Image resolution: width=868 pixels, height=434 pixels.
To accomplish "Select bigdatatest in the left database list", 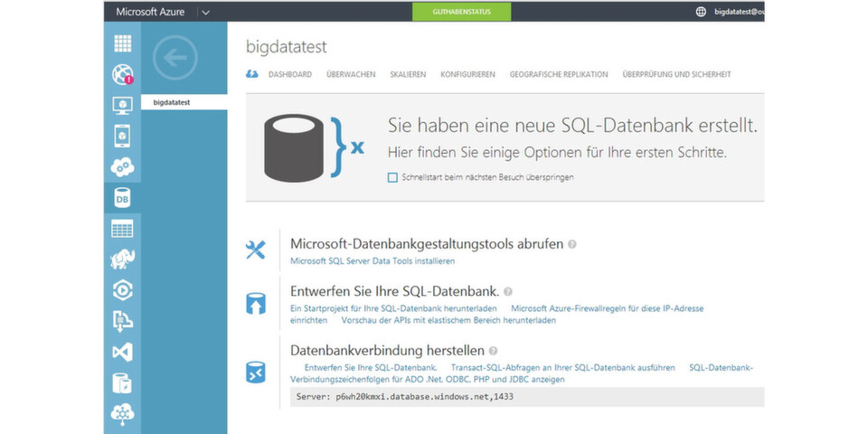I will pos(184,102).
